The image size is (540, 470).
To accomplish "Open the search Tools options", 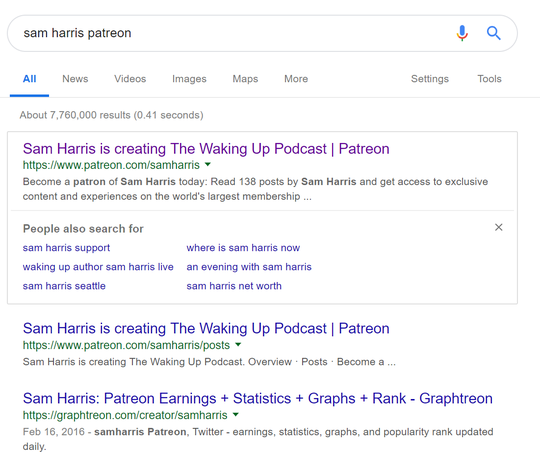I will coord(489,79).
